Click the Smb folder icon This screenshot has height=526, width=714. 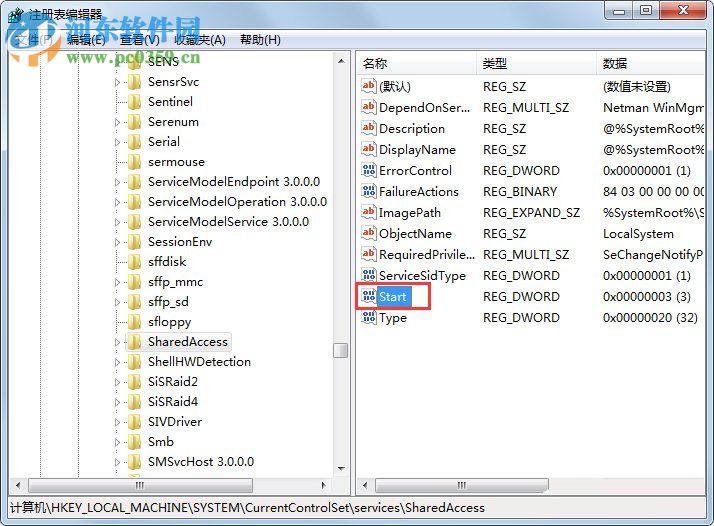(x=134, y=442)
